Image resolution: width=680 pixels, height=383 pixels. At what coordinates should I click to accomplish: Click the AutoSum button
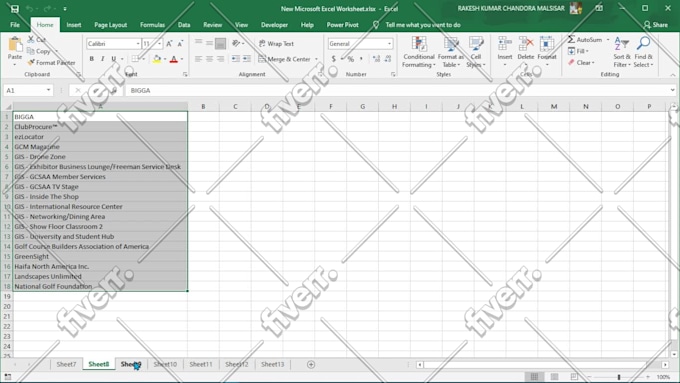coord(585,39)
